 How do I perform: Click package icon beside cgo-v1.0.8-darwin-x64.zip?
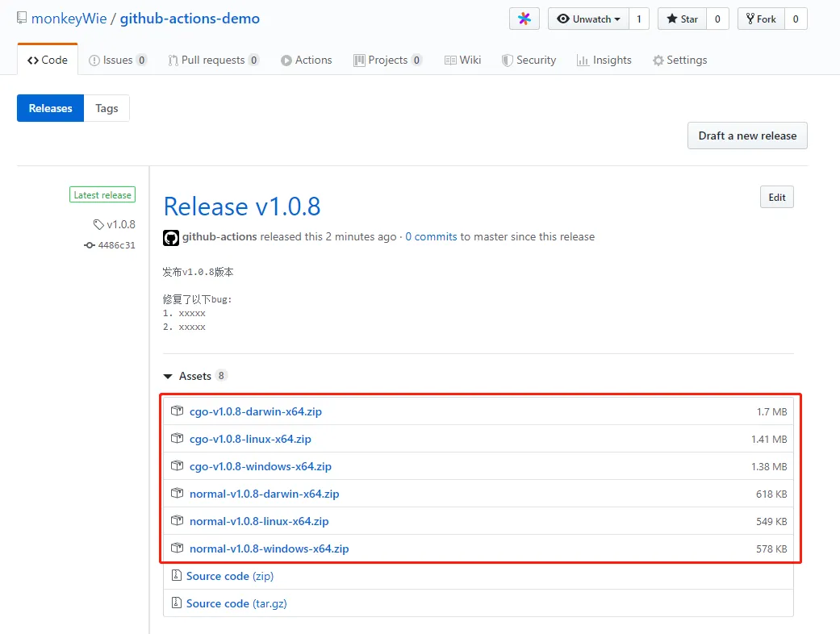point(177,411)
